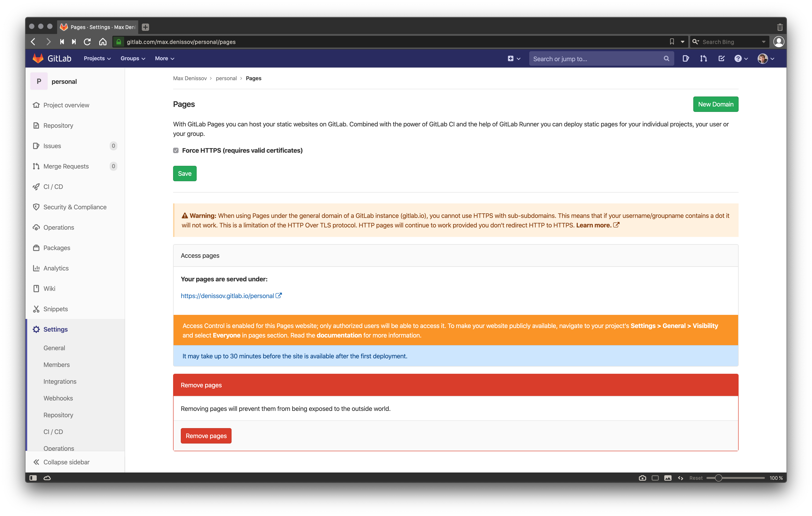Click the image toggle icon in status bar
This screenshot has width=812, height=516.
[668, 478]
